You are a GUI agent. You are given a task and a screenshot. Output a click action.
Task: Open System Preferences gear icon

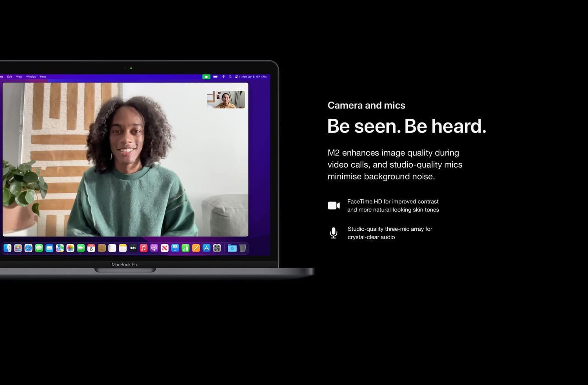[x=217, y=248]
